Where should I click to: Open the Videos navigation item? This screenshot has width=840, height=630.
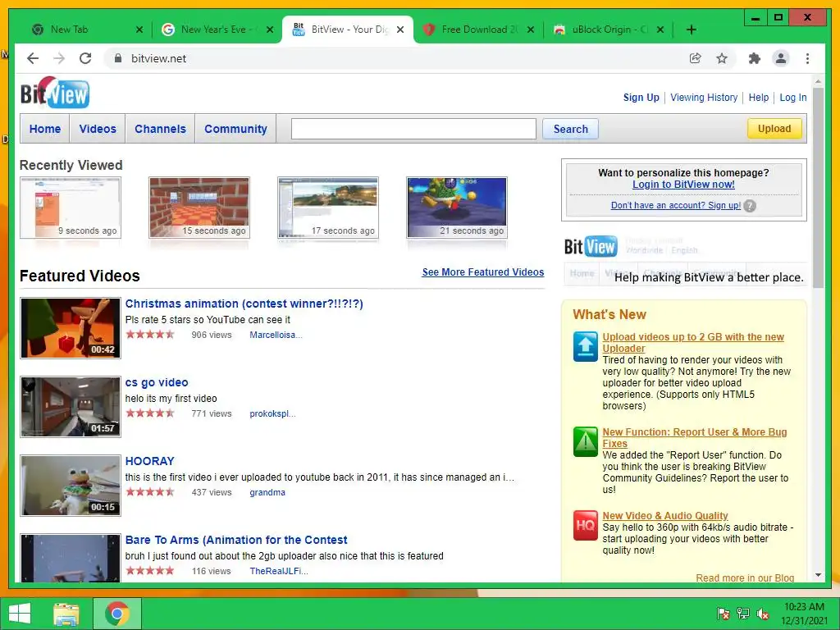point(98,129)
